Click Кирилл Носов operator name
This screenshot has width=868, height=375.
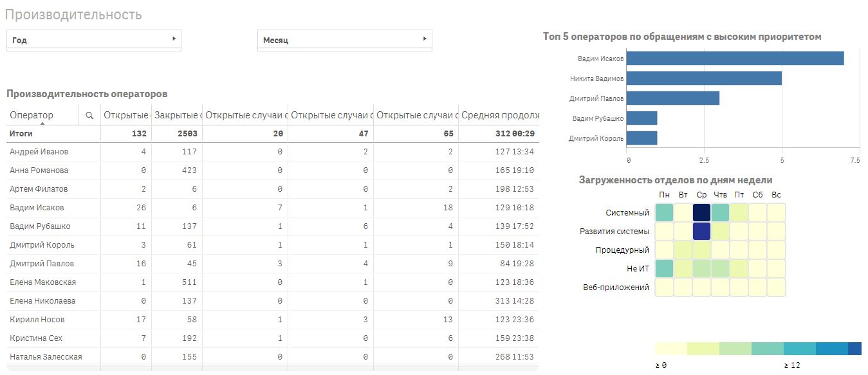tap(37, 320)
